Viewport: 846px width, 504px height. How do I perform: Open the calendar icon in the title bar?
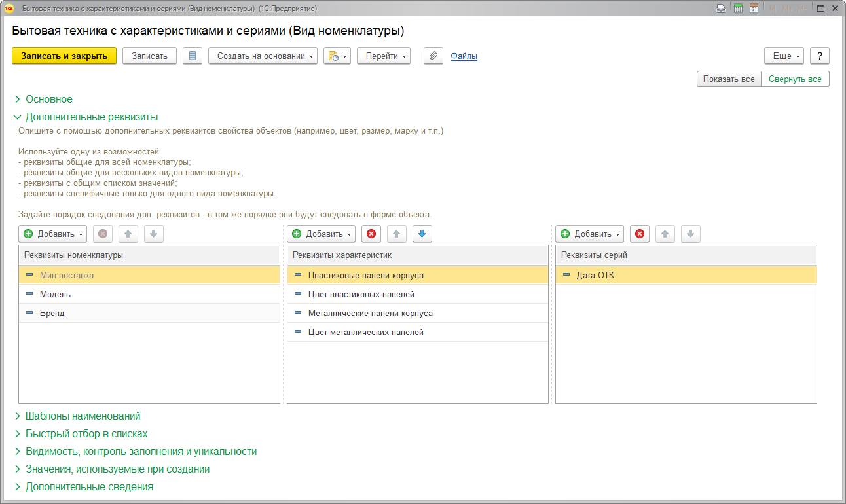(x=754, y=9)
